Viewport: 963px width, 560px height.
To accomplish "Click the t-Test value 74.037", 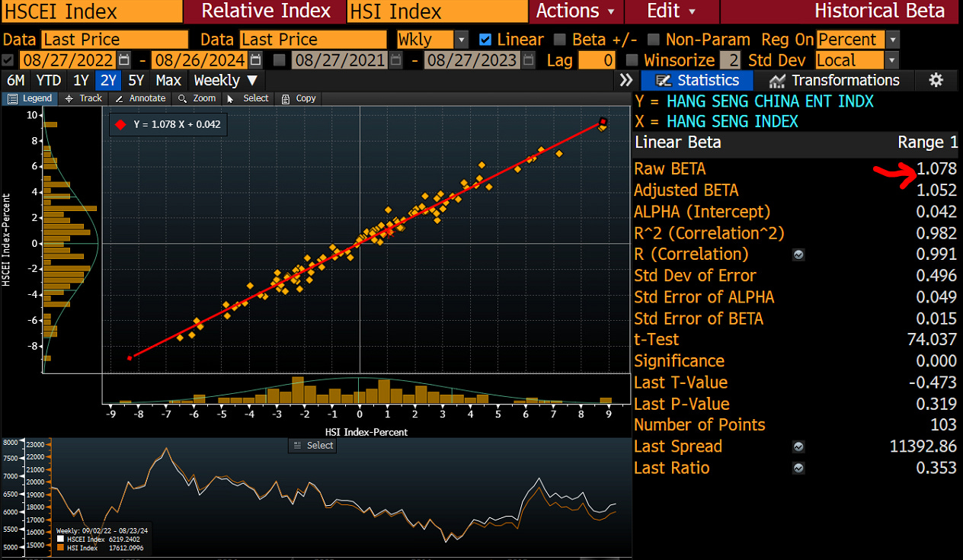I will (x=932, y=340).
